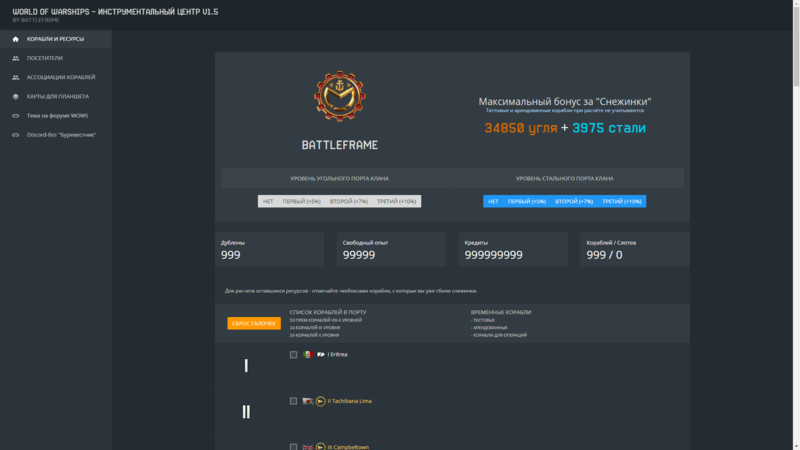The width and height of the screenshot is (800, 450).
Task: Click the «Свободный опыт» value 99999
Action: click(x=359, y=255)
